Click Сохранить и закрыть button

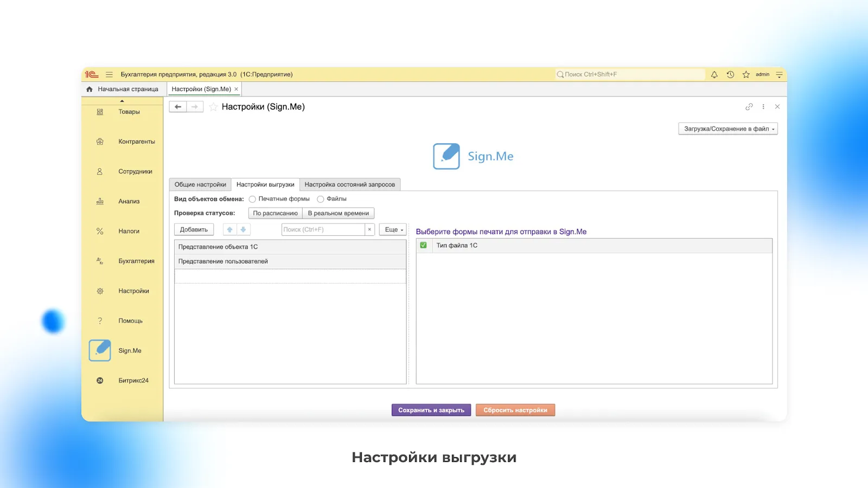[431, 410]
